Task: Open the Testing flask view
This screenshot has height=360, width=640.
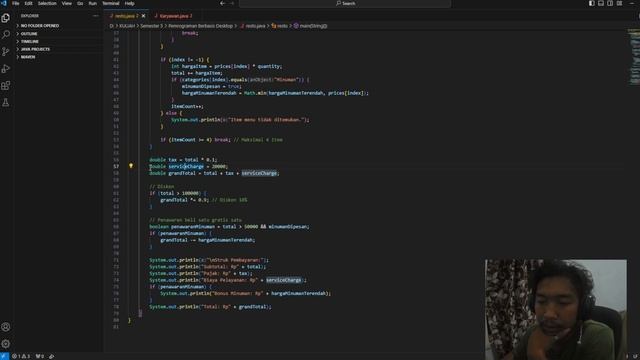Action: [x=6, y=102]
